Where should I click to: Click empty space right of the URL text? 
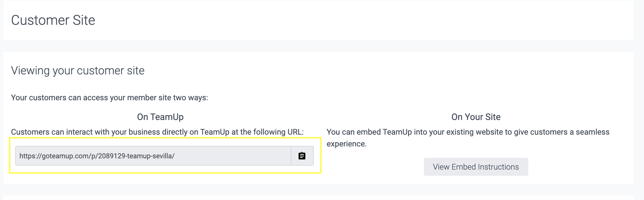233,156
